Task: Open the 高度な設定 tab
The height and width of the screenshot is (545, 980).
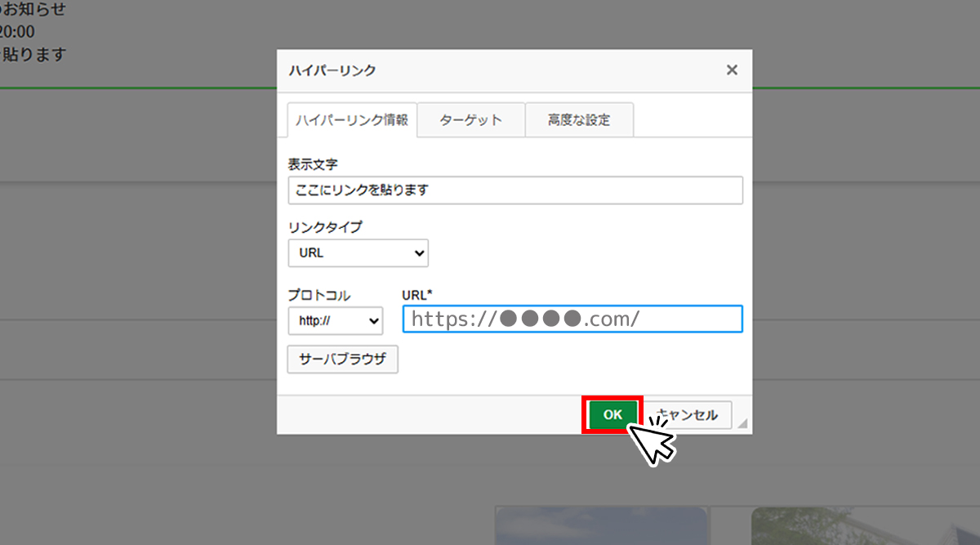Action: click(x=579, y=120)
